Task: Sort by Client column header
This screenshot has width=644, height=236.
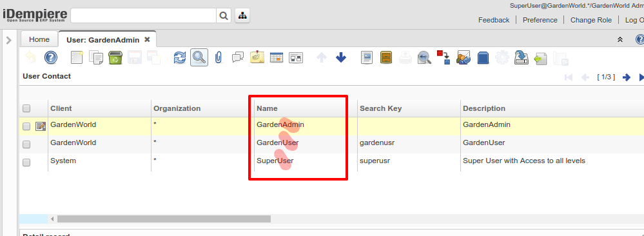Action: pyautogui.click(x=61, y=108)
